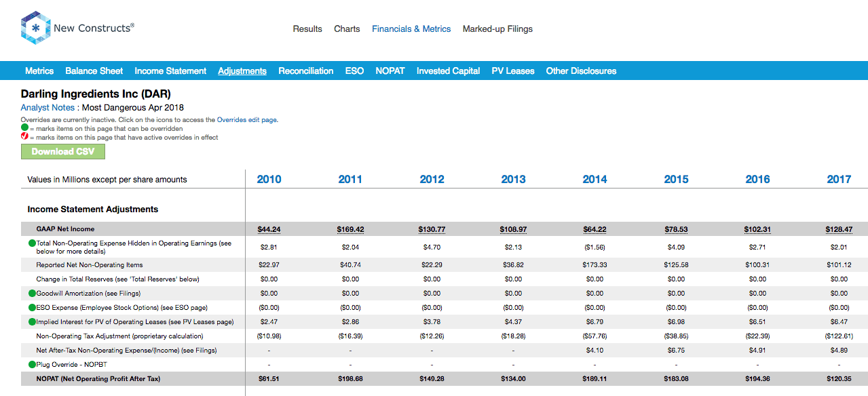This screenshot has width=868, height=396.
Task: Click GAAP Net Income value $128.47
Action: 839,229
